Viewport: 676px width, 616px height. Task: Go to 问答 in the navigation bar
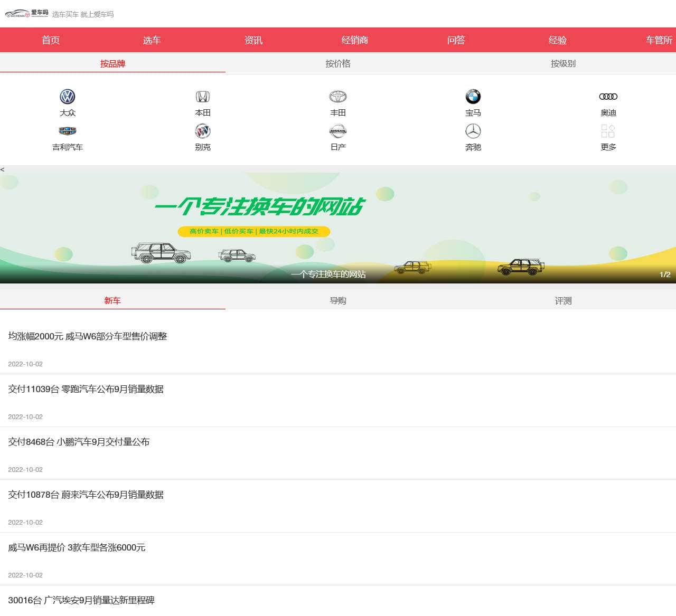pyautogui.click(x=456, y=40)
